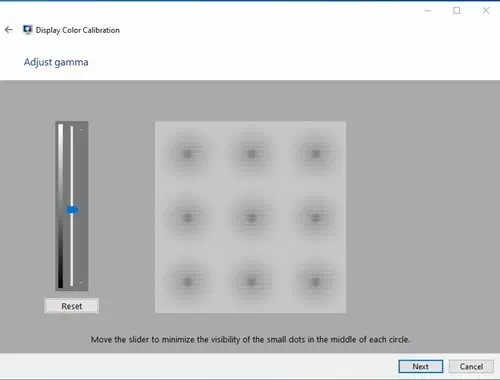Click the bottom of gamma slider track
This screenshot has height=380, width=500.
[72, 283]
